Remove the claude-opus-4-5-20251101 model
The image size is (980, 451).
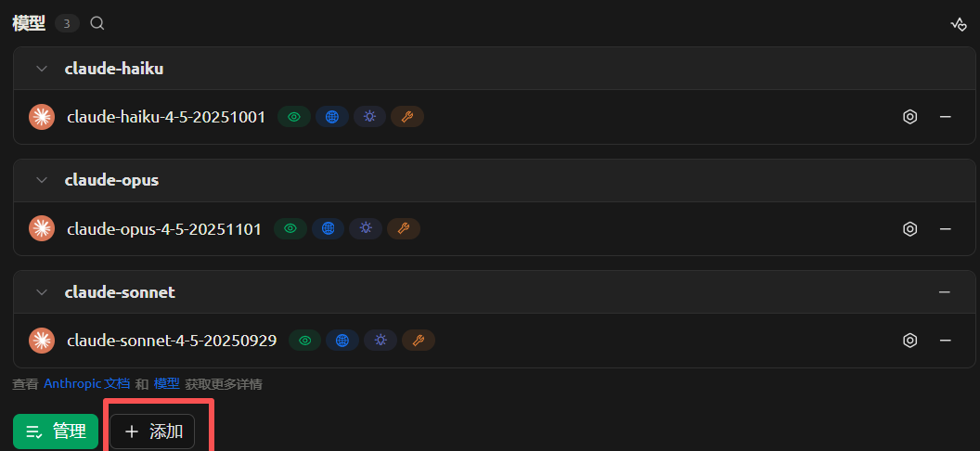[x=946, y=229]
